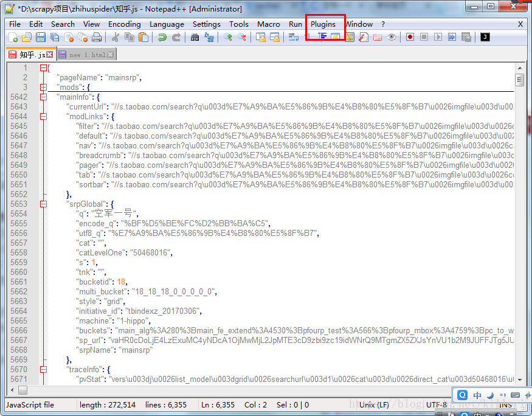Screen dimensions: 532x416
Task: Click vertical scrollbar up arrow
Action: [x=520, y=68]
